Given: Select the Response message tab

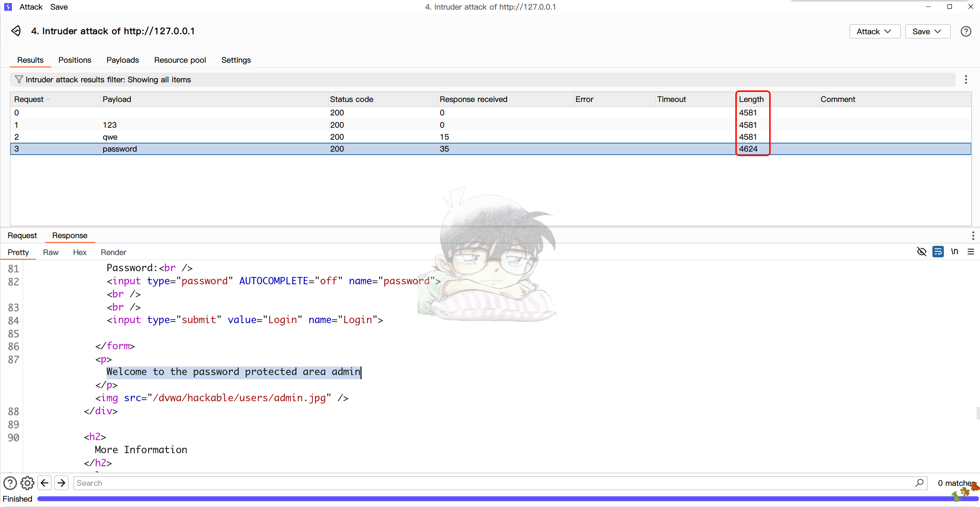Looking at the screenshot, I should pyautogui.click(x=70, y=235).
